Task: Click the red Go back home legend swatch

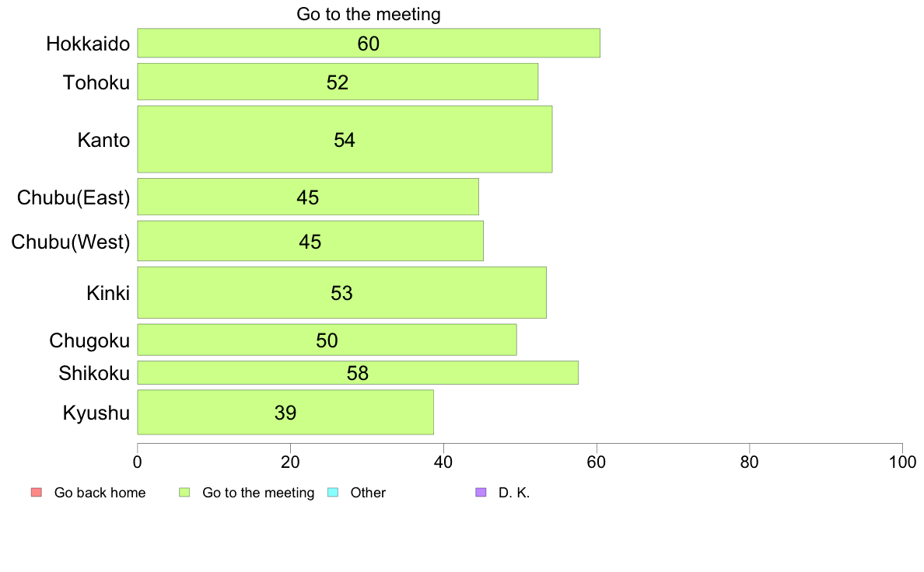Action: 37,493
